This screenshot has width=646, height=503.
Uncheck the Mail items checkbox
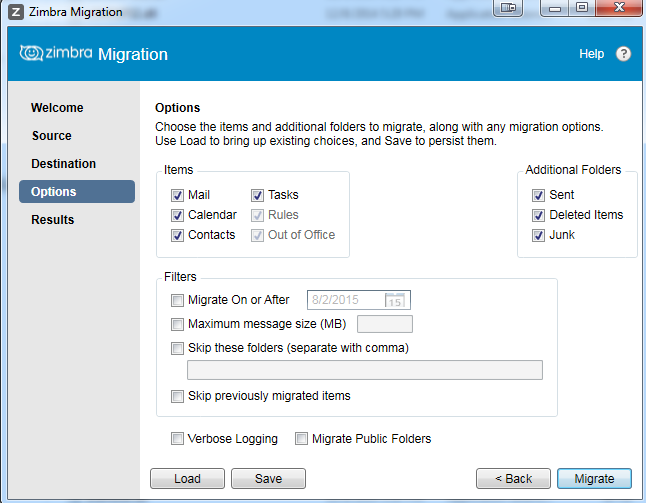click(x=177, y=195)
